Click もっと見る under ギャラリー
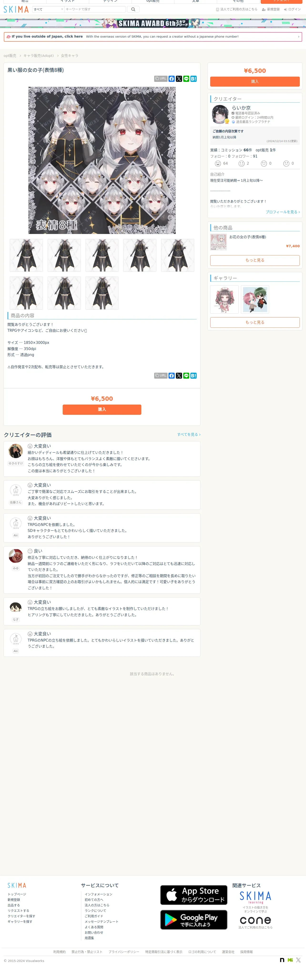The image size is (306, 980). click(x=255, y=322)
